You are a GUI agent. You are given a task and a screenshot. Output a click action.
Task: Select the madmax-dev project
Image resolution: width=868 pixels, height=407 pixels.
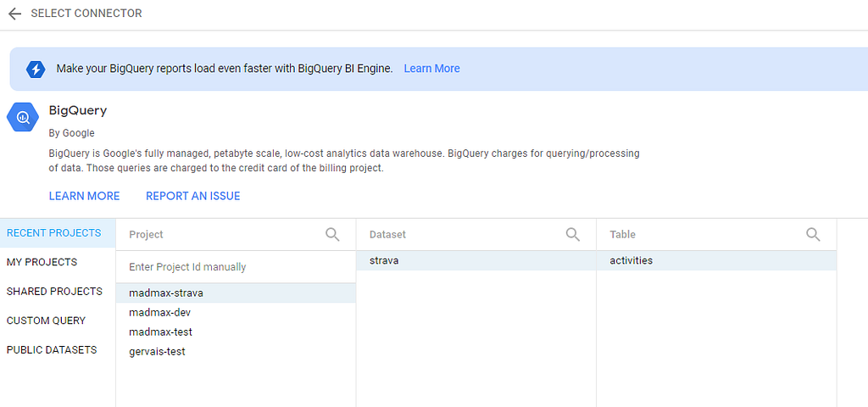[x=236, y=312]
